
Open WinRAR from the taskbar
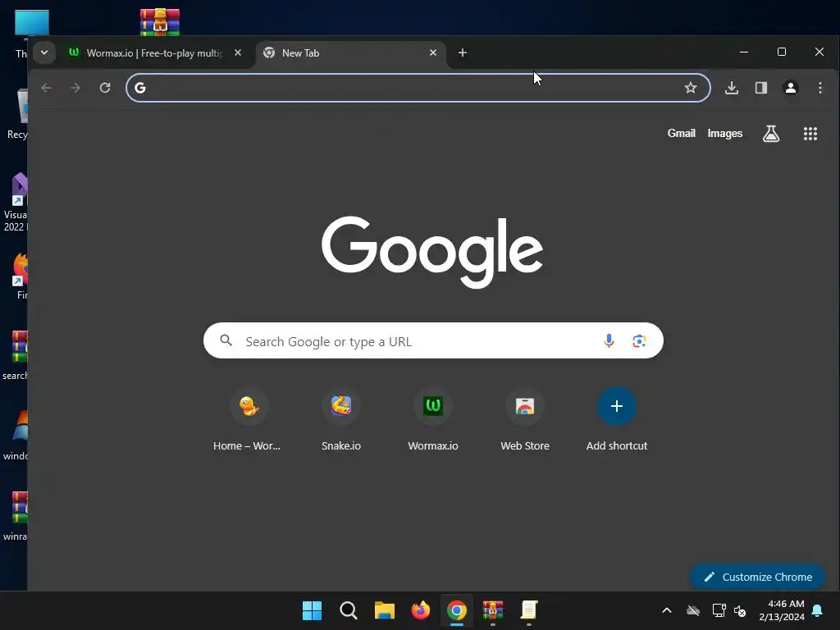[493, 610]
